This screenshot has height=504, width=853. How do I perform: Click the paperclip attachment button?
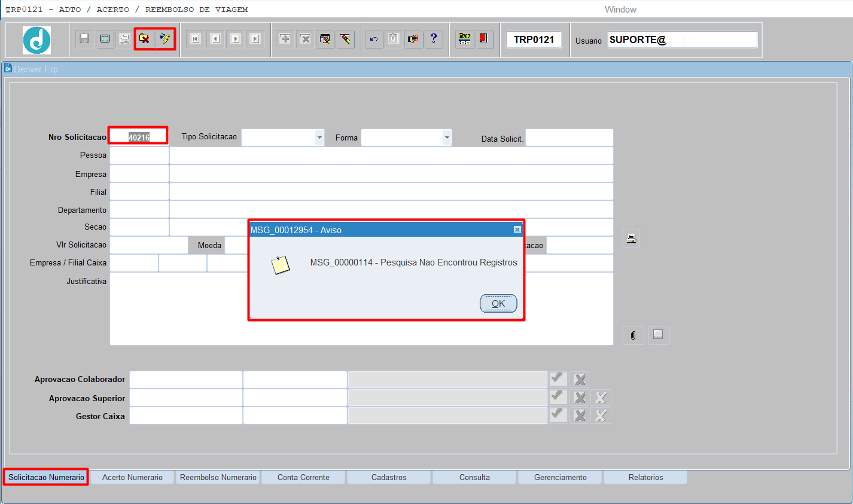[x=633, y=335]
